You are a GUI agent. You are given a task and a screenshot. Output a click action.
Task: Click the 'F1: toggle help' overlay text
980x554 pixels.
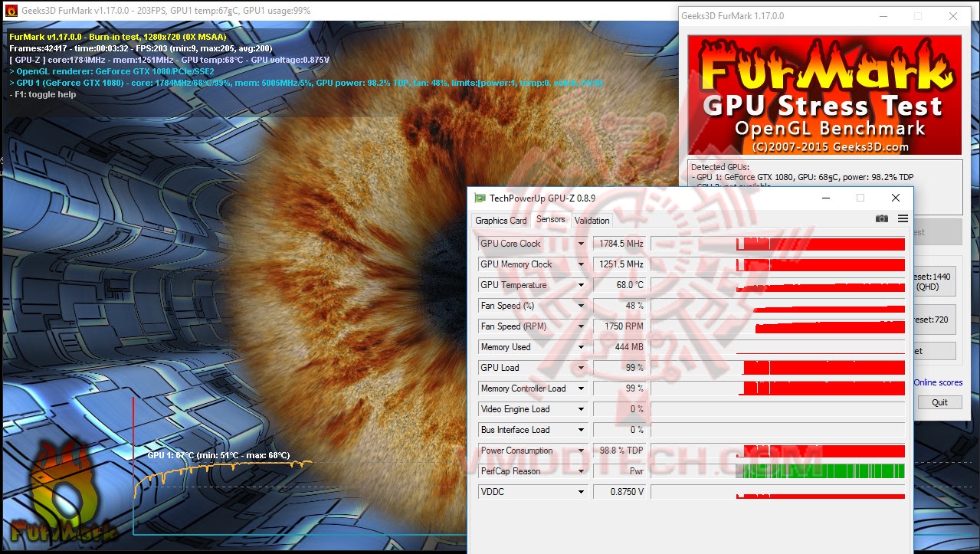click(43, 94)
